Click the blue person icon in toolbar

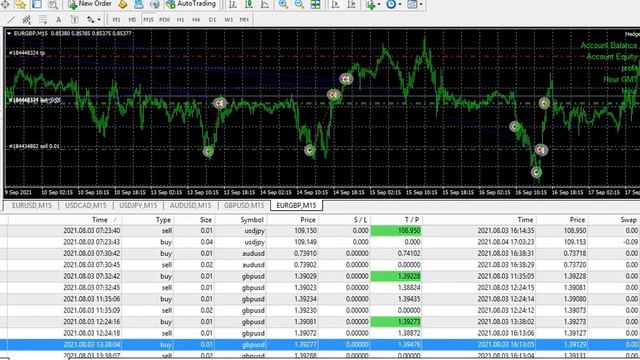(x=139, y=4)
